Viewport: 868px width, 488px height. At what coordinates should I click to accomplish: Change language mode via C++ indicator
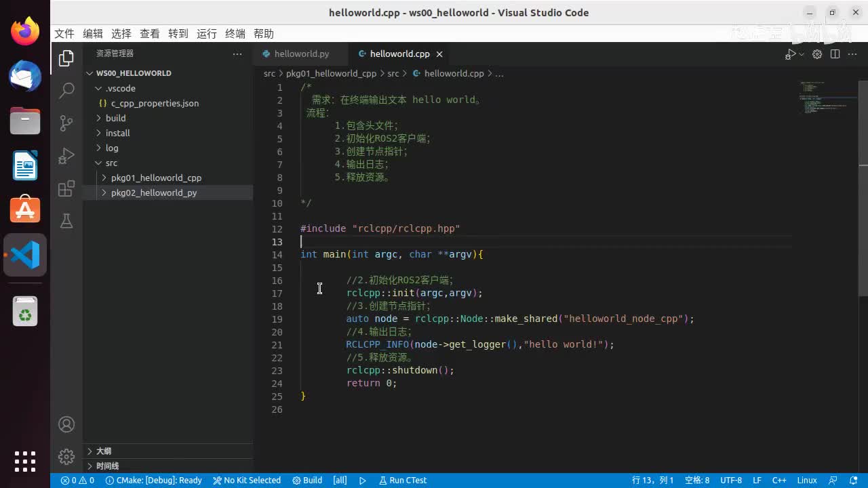pos(779,481)
